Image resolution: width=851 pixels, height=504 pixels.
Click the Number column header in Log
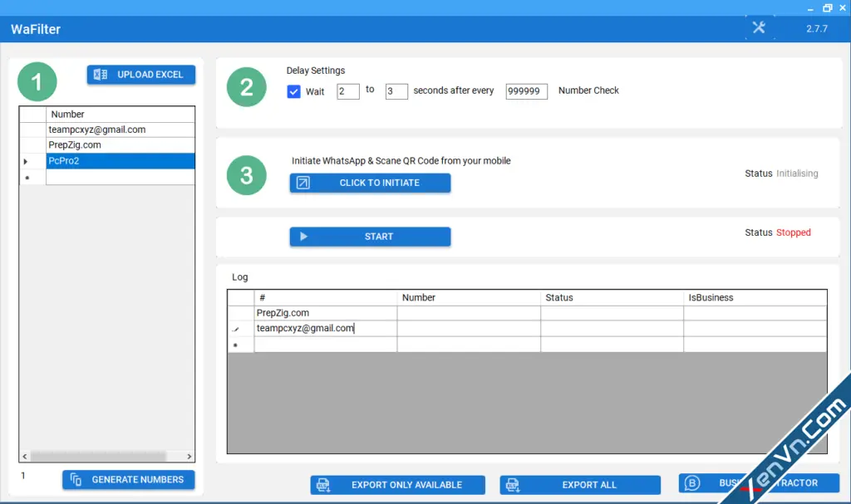click(x=469, y=298)
